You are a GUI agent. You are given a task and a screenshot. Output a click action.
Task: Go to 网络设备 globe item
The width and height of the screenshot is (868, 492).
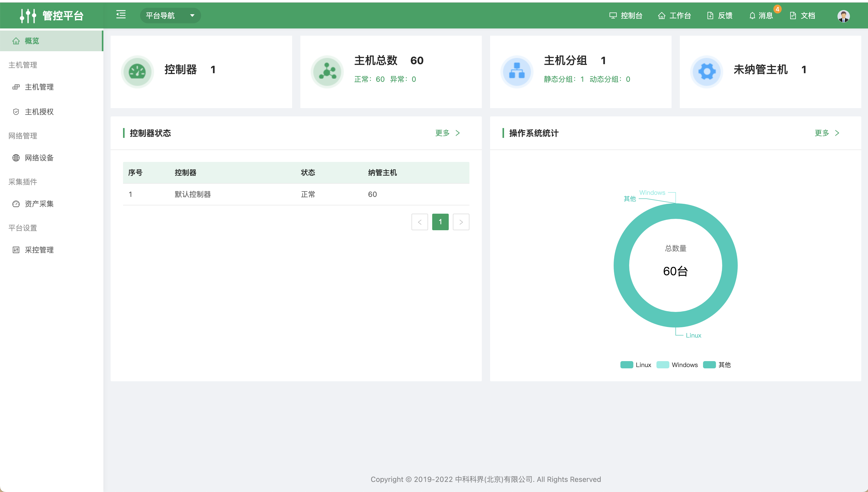(51, 158)
